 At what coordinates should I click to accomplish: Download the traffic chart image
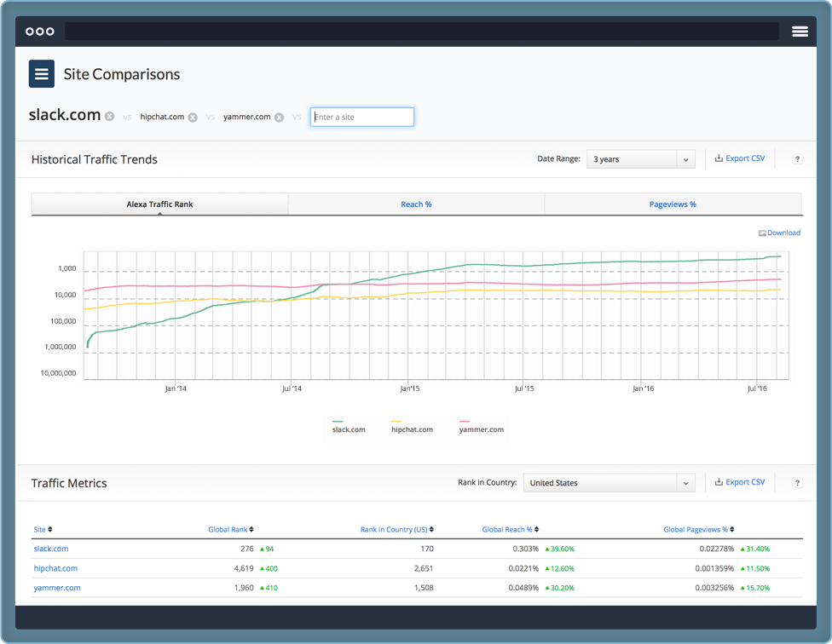click(x=779, y=233)
